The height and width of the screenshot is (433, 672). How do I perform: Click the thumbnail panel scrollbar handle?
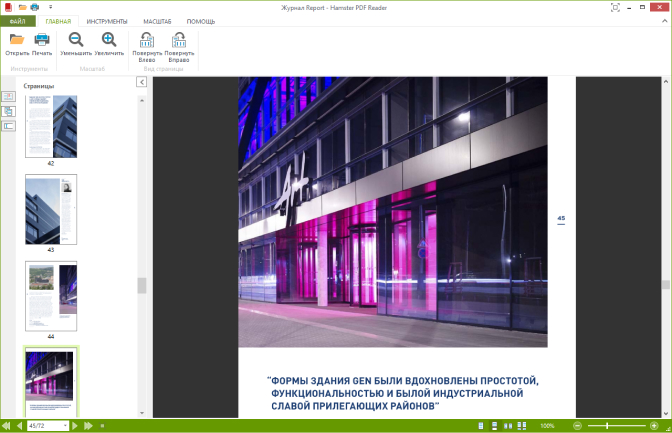tap(142, 286)
